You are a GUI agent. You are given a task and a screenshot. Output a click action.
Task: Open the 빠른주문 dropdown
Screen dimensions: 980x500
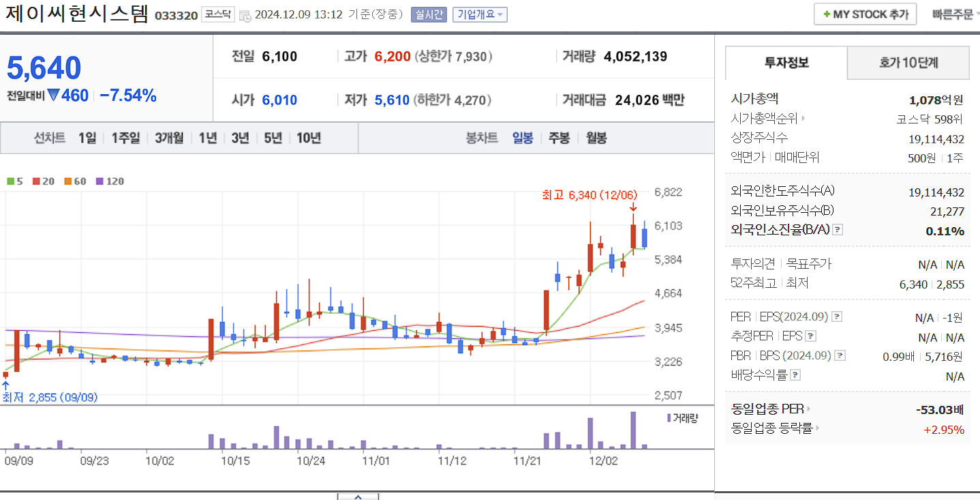[x=953, y=13]
